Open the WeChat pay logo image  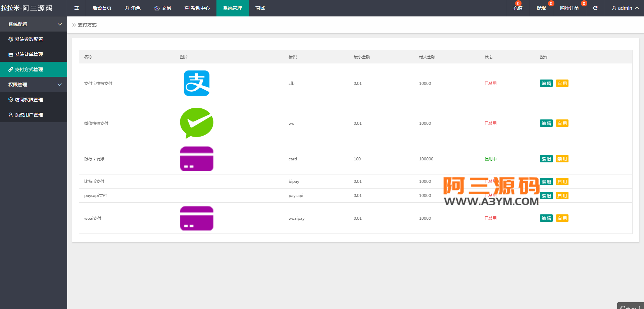[x=197, y=123]
